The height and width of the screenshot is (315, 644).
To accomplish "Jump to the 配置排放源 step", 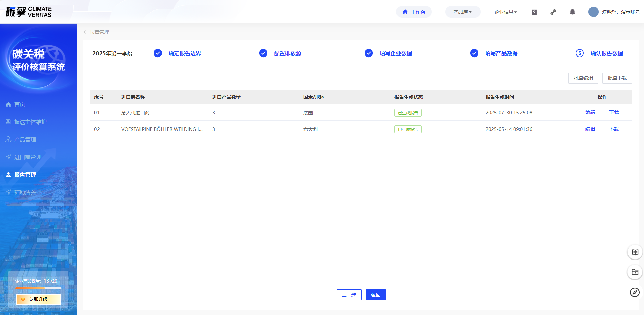I will 287,53.
